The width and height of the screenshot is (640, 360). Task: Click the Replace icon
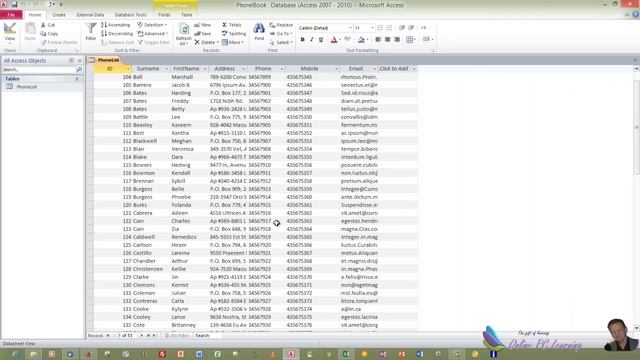[x=273, y=25]
